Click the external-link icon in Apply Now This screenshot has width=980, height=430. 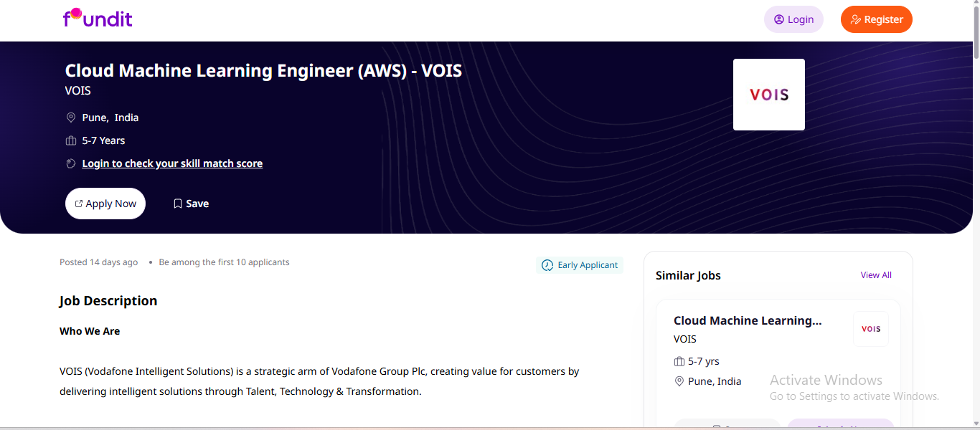[79, 204]
